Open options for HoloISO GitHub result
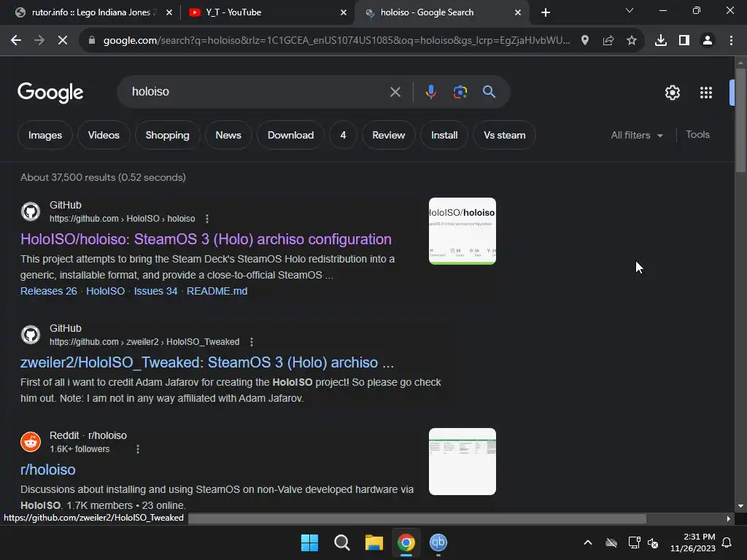This screenshot has width=747, height=560. pos(206,219)
